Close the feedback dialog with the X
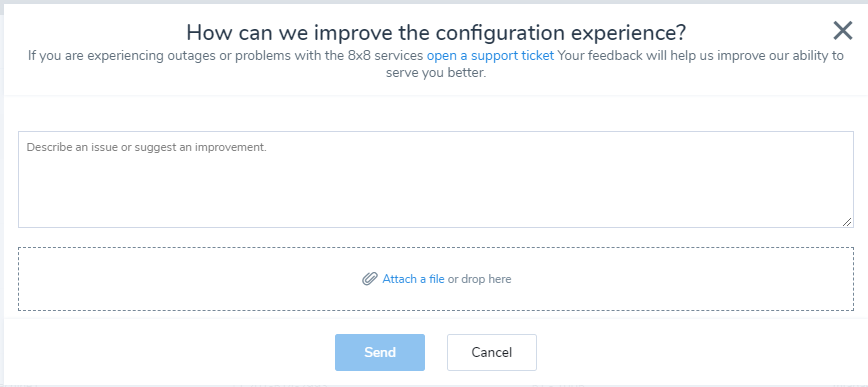868x387 pixels. 843,30
